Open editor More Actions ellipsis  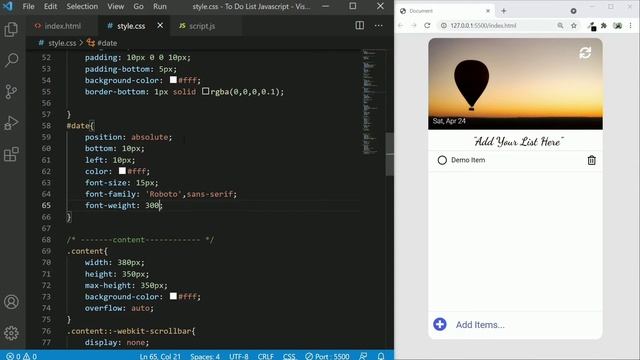[378, 26]
